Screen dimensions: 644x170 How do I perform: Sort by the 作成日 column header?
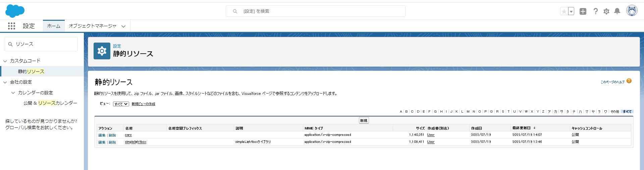(476, 128)
